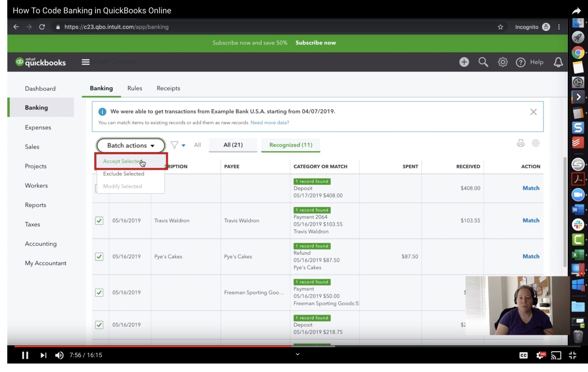The image size is (588, 372).
Task: Open My Accountant in left navigation
Action: 45,263
